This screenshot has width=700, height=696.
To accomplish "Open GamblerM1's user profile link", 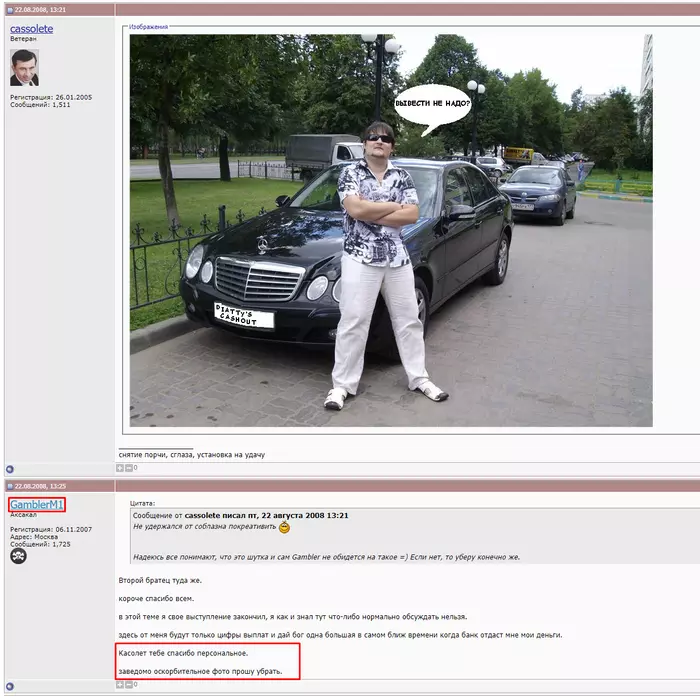I will coord(37,504).
